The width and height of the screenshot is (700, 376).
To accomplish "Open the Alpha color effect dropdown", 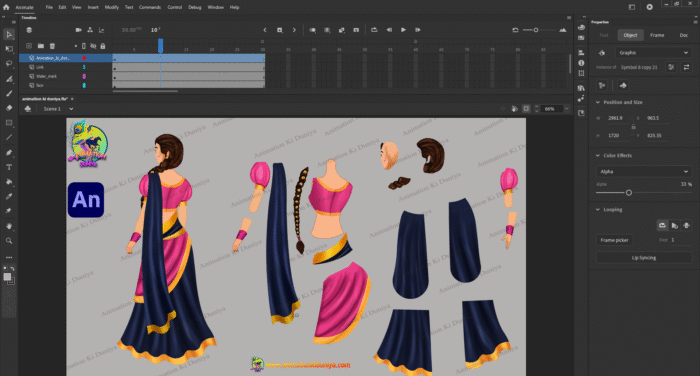I will click(x=644, y=171).
